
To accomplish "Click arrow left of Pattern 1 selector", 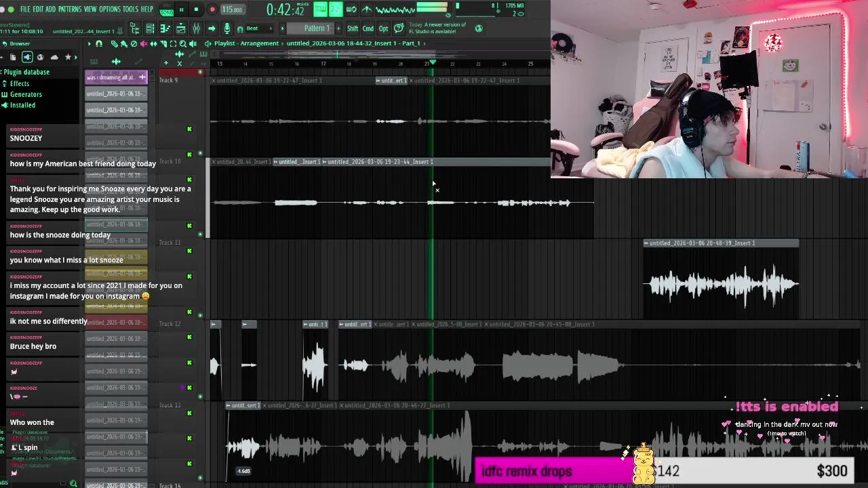I will (x=282, y=28).
